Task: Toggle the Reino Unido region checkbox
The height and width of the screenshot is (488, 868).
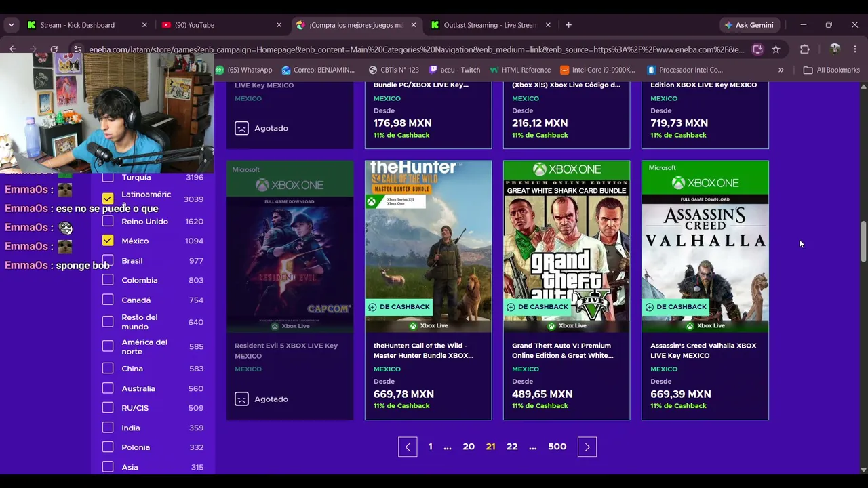Action: tap(108, 221)
